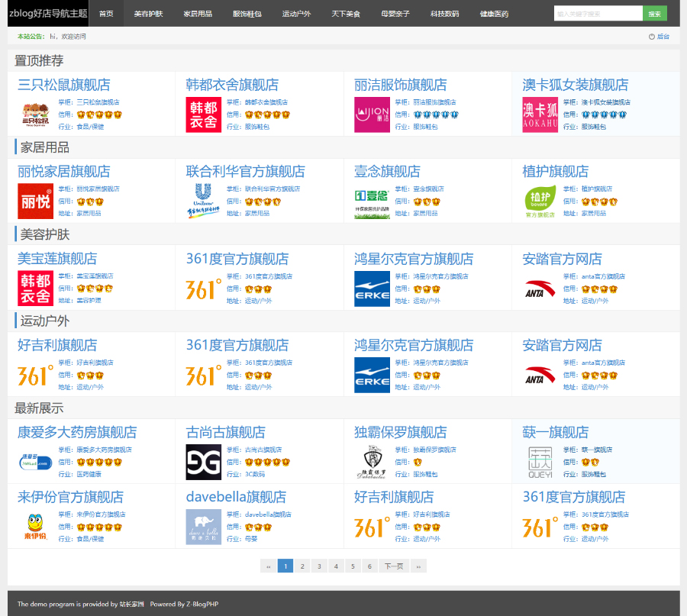
Task: Click the 361° logo beside 好吉利旗舰店 in 最新展示
Action: click(372, 527)
